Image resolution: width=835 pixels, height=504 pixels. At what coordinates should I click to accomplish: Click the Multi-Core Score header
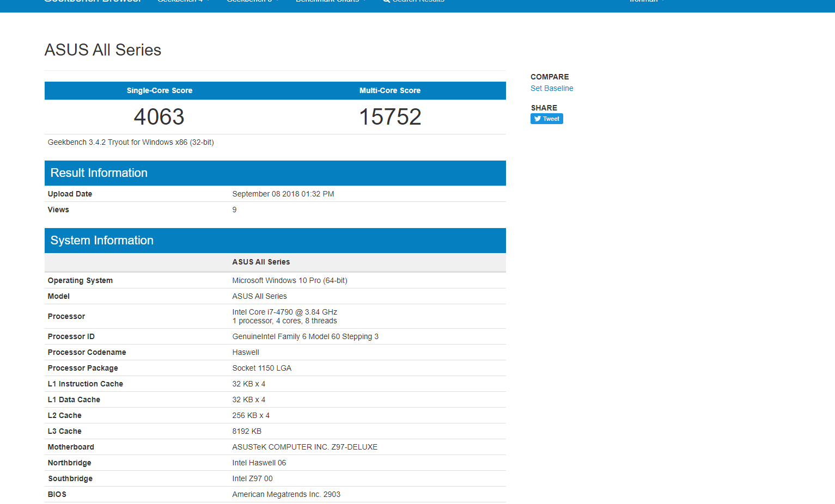[390, 90]
